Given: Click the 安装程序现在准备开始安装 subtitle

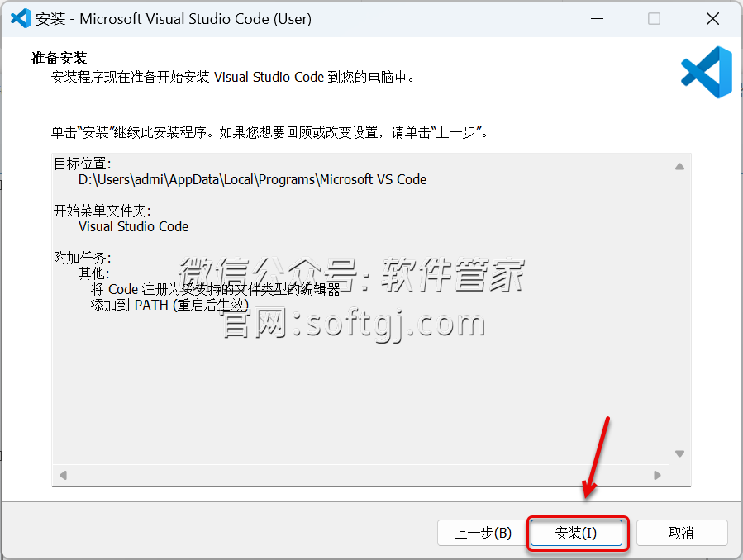Looking at the screenshot, I should point(233,77).
